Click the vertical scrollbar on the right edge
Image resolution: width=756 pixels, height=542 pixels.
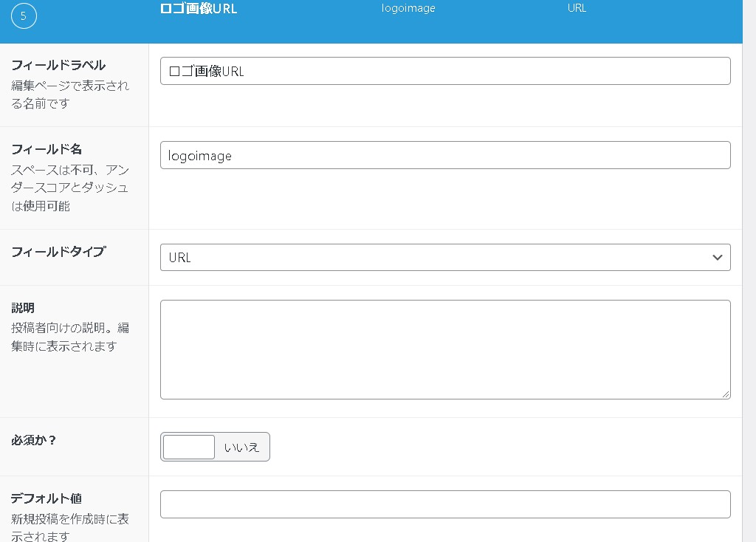pyautogui.click(x=749, y=271)
